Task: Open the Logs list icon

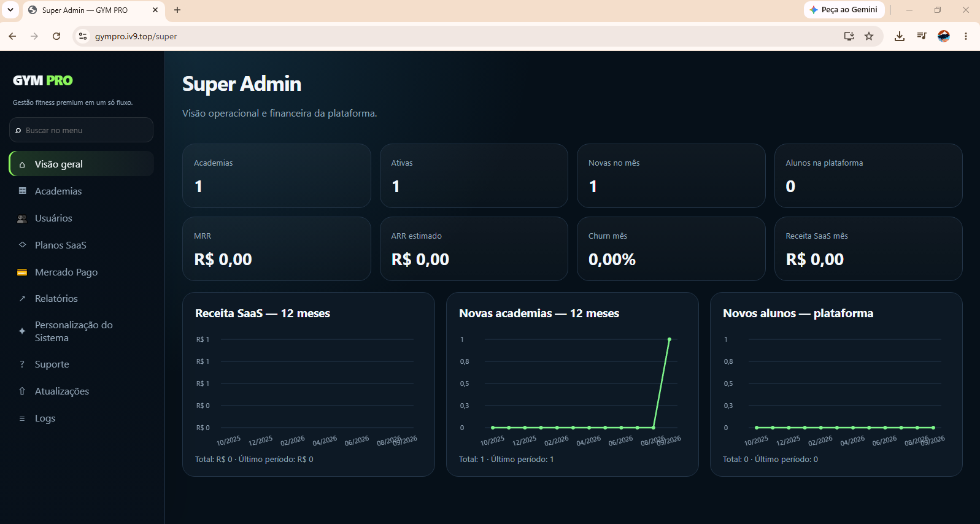Action: coord(22,418)
